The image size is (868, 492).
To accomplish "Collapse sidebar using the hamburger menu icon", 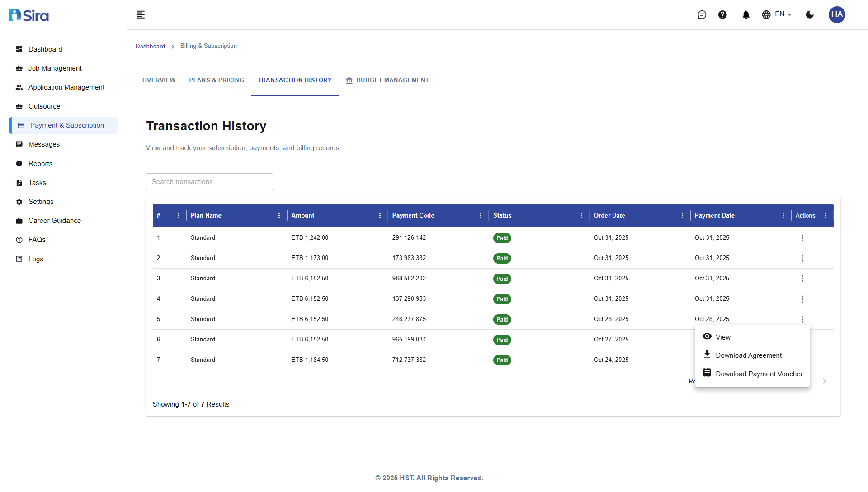I will pyautogui.click(x=141, y=15).
